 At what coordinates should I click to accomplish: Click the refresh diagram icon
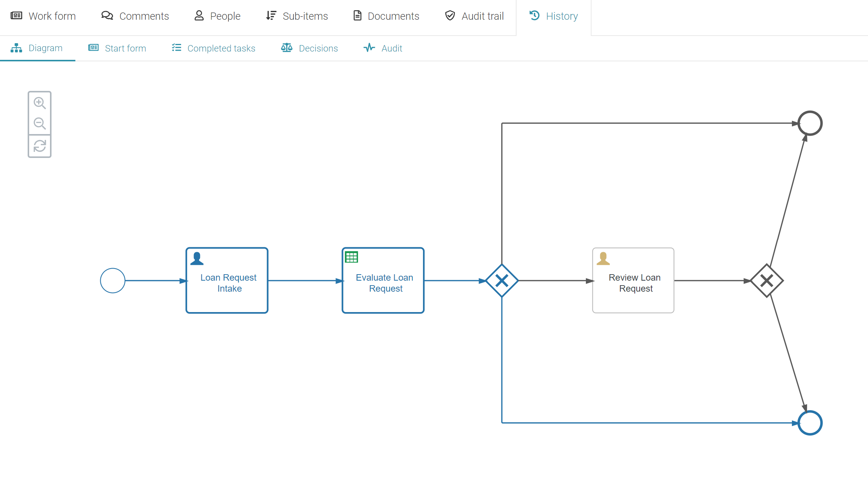coord(39,146)
